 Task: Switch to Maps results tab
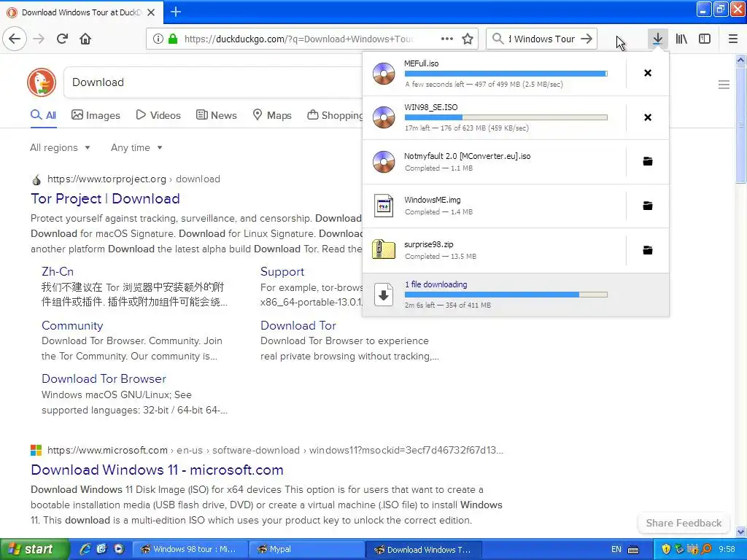pyautogui.click(x=272, y=115)
